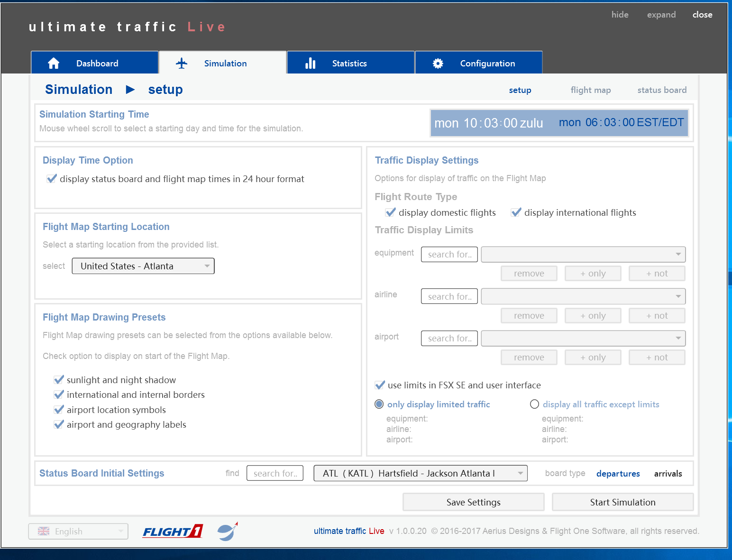The height and width of the screenshot is (560, 732).
Task: Click the UK flag language icon
Action: 44,531
